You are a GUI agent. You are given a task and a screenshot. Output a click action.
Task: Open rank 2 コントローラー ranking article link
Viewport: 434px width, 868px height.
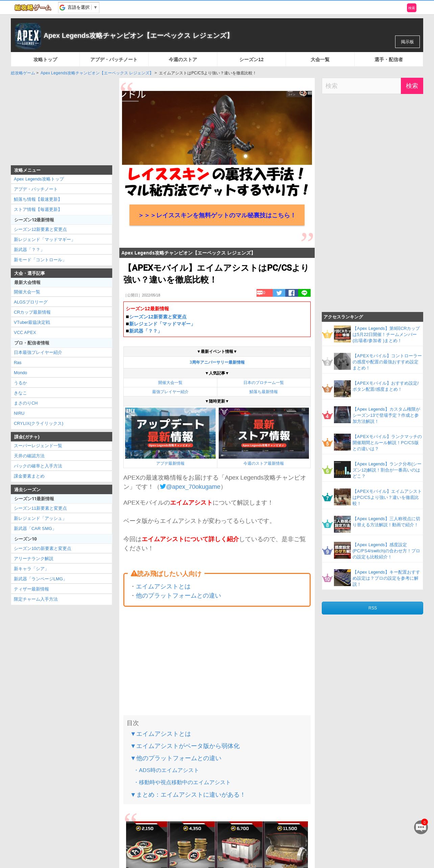coord(387,362)
